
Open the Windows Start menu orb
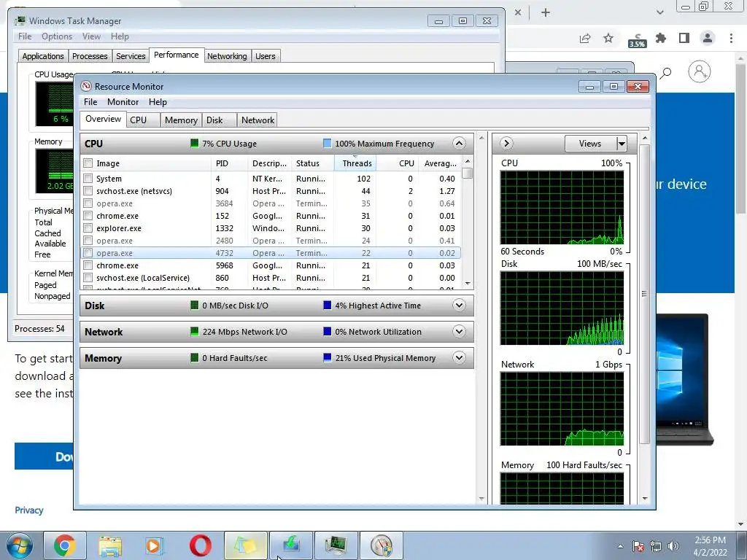click(20, 545)
